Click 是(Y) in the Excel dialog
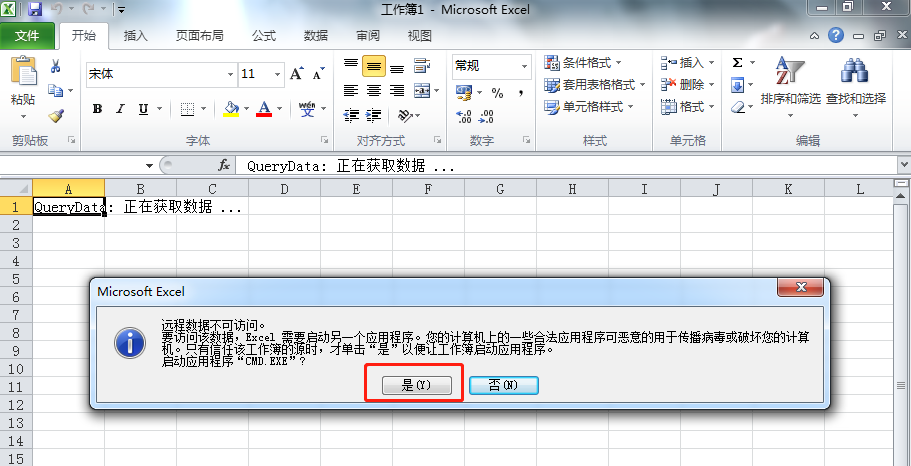Image resolution: width=911 pixels, height=466 pixels. click(417, 385)
